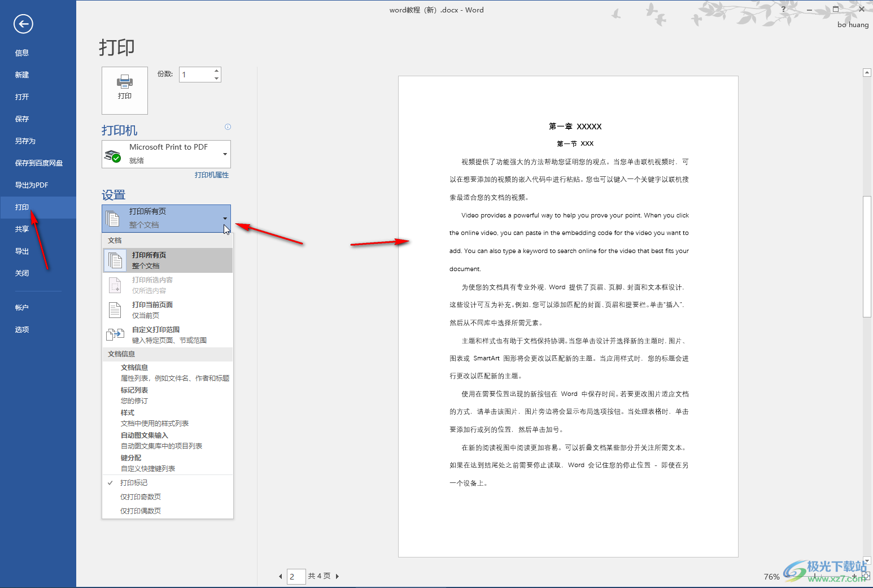Select 样式 print option
The height and width of the screenshot is (588, 873).
168,418
